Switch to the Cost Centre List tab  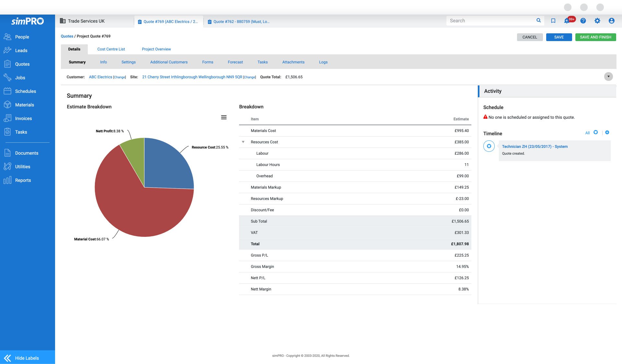coord(111,49)
